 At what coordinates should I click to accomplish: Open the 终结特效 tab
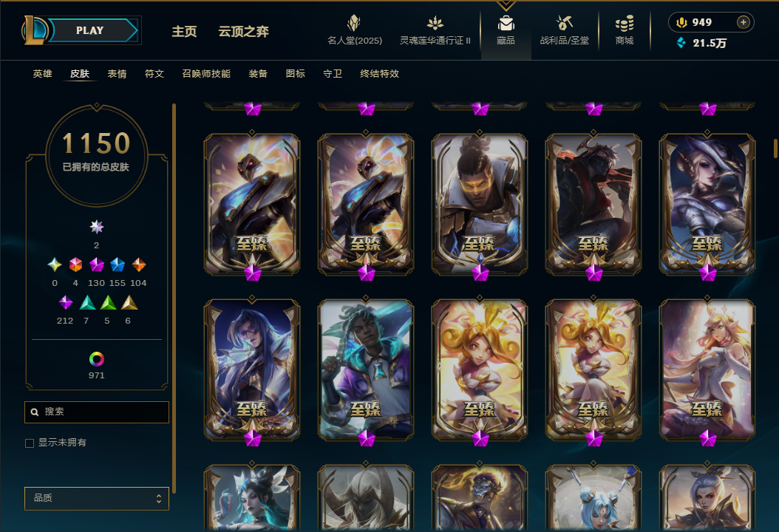[x=380, y=73]
